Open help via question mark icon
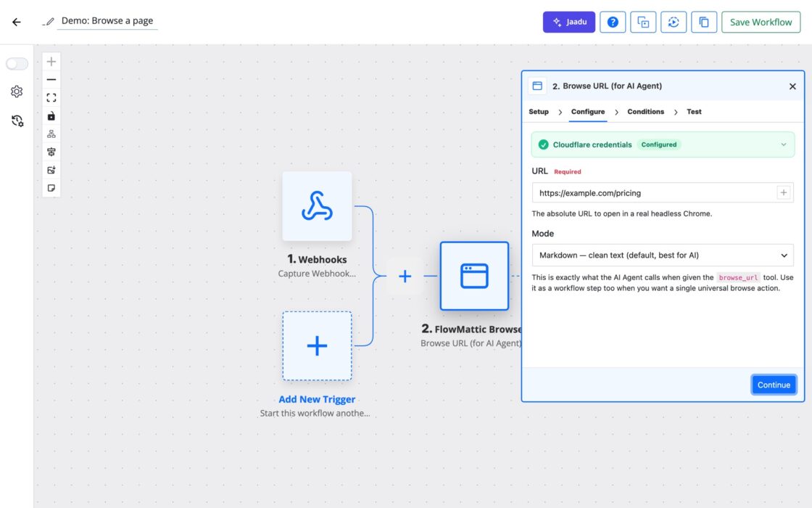Image resolution: width=812 pixels, height=508 pixels. (613, 22)
